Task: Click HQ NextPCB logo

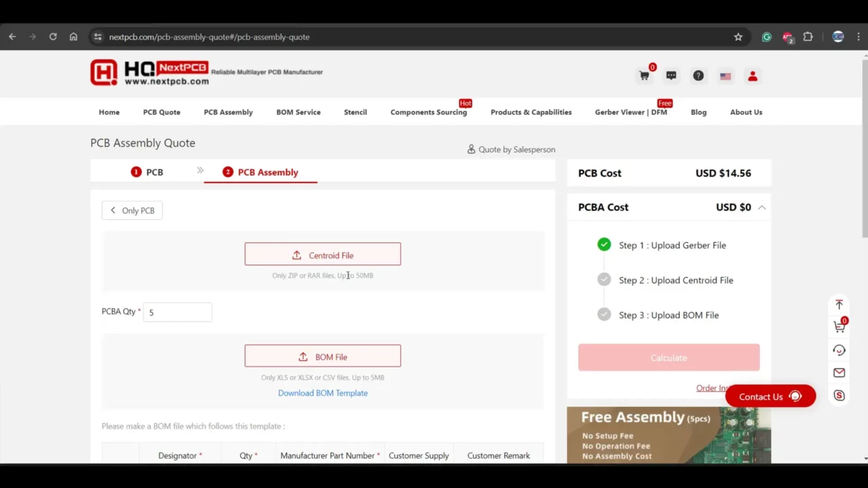Action: pyautogui.click(x=151, y=73)
